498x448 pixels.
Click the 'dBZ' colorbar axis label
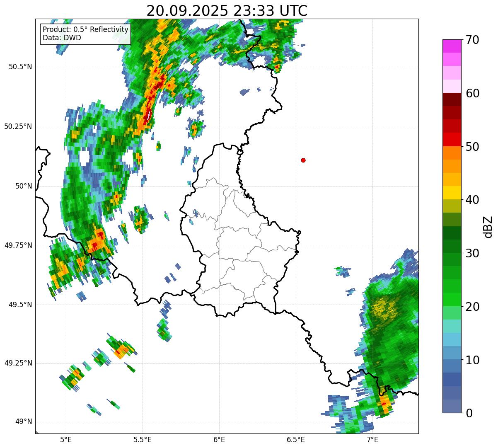coord(488,226)
